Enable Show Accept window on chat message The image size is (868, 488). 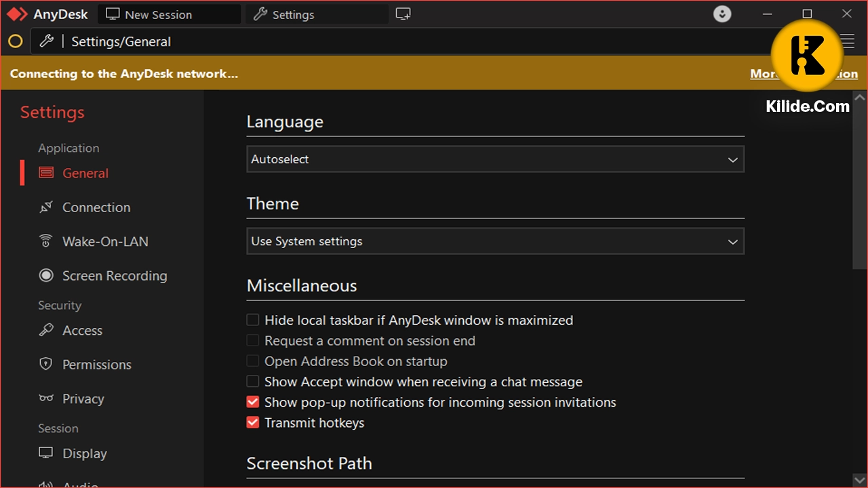pos(253,382)
